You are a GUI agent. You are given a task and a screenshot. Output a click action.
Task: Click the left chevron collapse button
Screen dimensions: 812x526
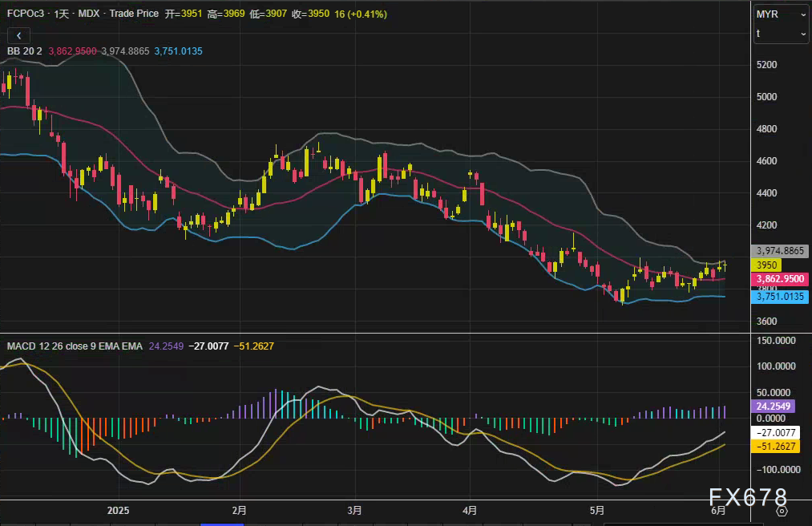(18, 35)
